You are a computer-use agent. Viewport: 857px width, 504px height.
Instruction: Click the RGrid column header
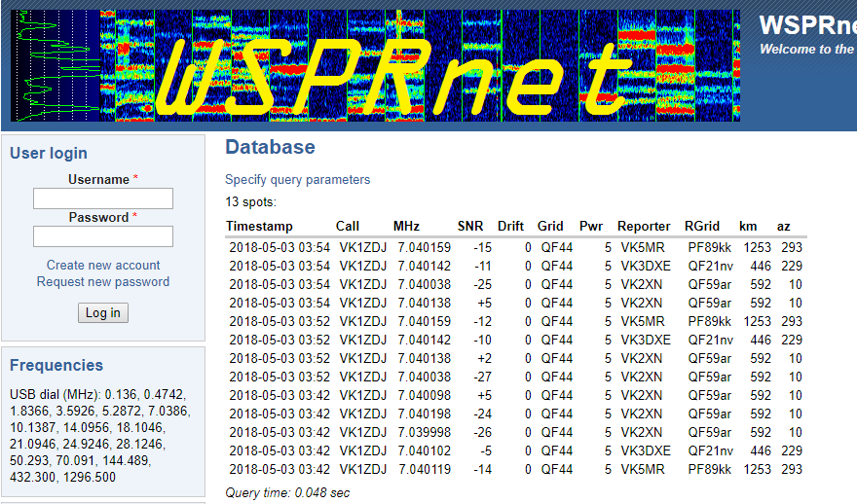point(702,226)
